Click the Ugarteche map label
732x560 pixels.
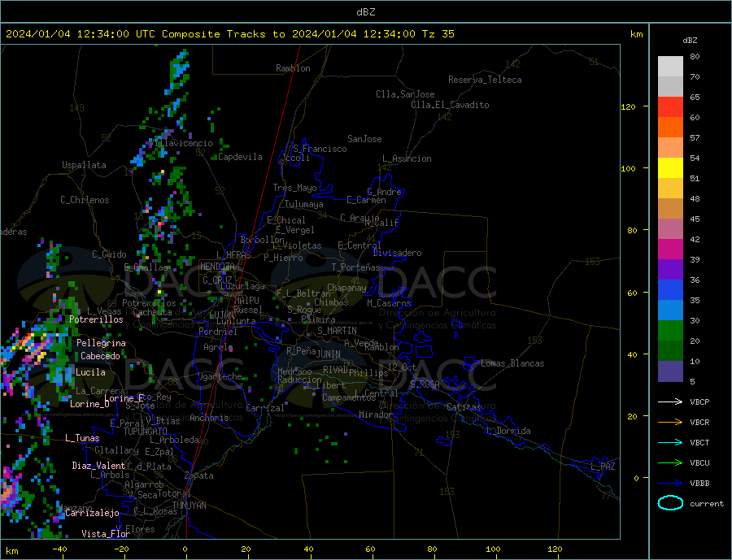(220, 376)
